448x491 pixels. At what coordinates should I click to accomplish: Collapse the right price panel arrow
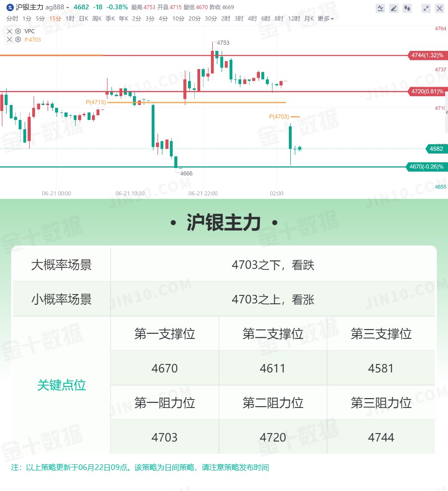447,112
